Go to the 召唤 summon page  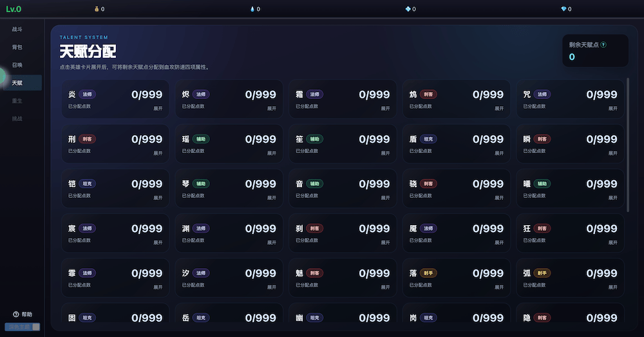(17, 65)
